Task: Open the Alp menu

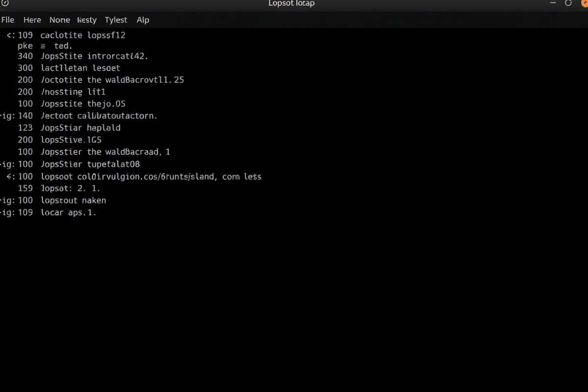Action: [x=143, y=20]
